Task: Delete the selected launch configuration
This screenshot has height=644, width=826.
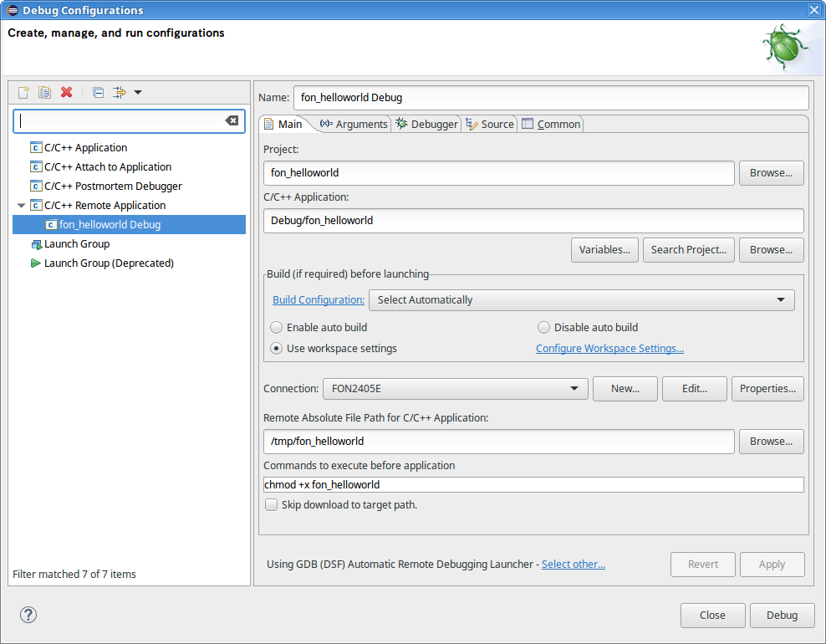Action: pos(67,93)
